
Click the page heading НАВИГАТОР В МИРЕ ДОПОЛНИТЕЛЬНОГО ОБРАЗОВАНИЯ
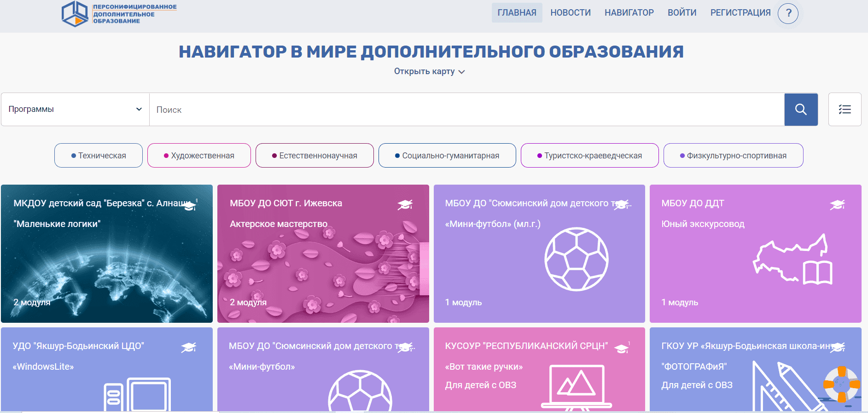coord(431,52)
